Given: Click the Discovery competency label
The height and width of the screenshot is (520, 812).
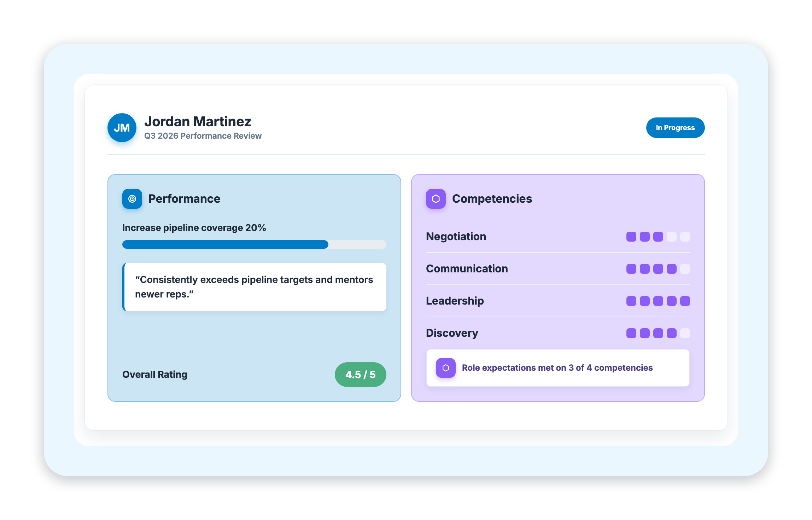Looking at the screenshot, I should pos(452,333).
